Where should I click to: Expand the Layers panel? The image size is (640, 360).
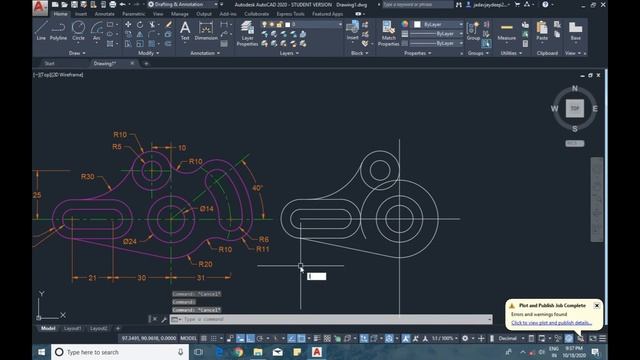[x=289, y=53]
